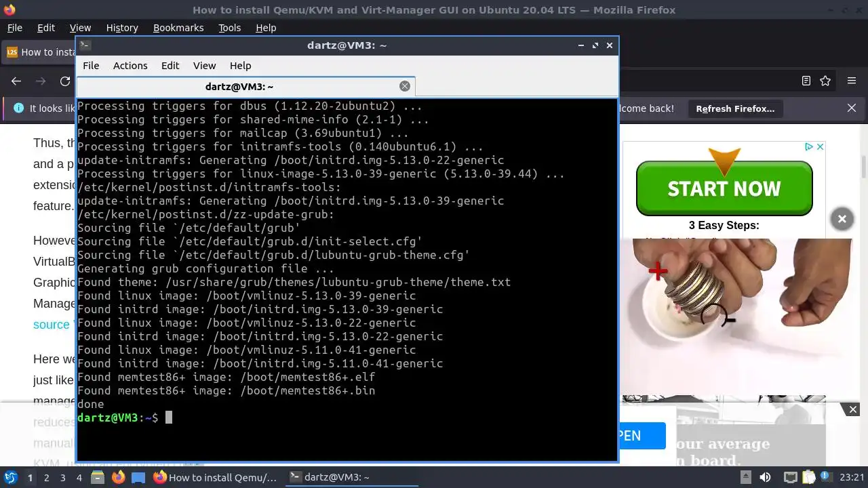Click the clock showing 23:21
The width and height of the screenshot is (868, 488).
pos(853,477)
